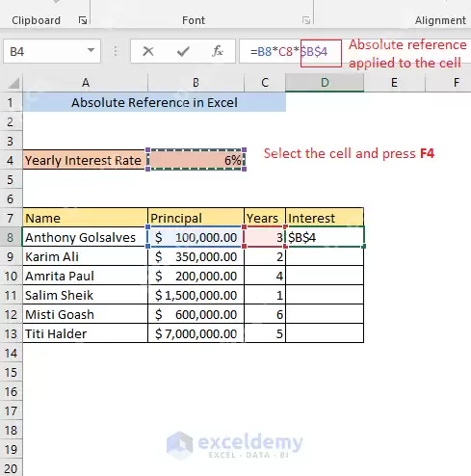Select the 'Misti Goash' cell

(x=85, y=314)
